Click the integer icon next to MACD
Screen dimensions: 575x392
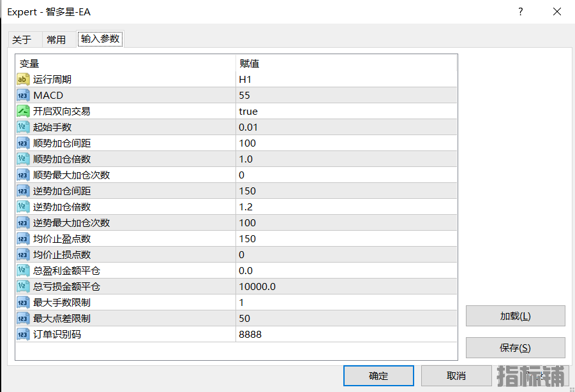(23, 96)
